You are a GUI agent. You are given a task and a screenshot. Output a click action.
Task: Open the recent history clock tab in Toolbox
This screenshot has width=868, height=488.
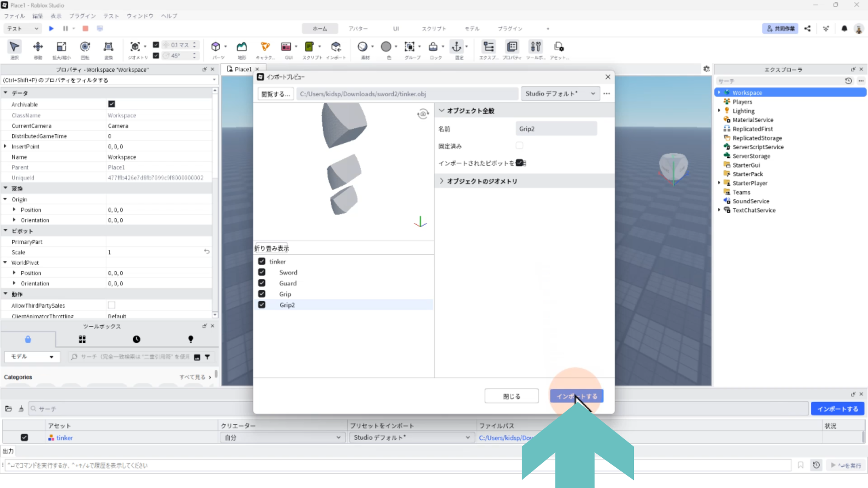(x=137, y=339)
